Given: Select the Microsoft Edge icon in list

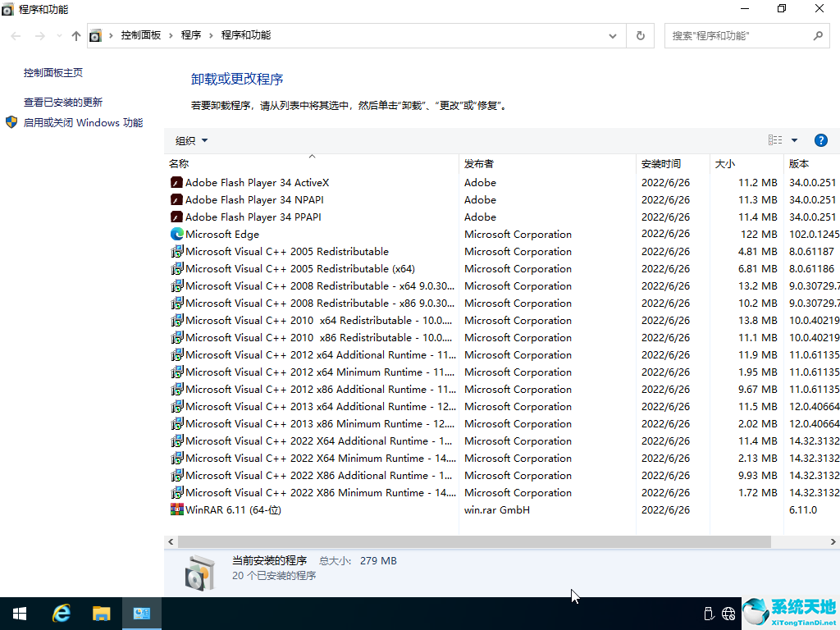Looking at the screenshot, I should pyautogui.click(x=176, y=234).
